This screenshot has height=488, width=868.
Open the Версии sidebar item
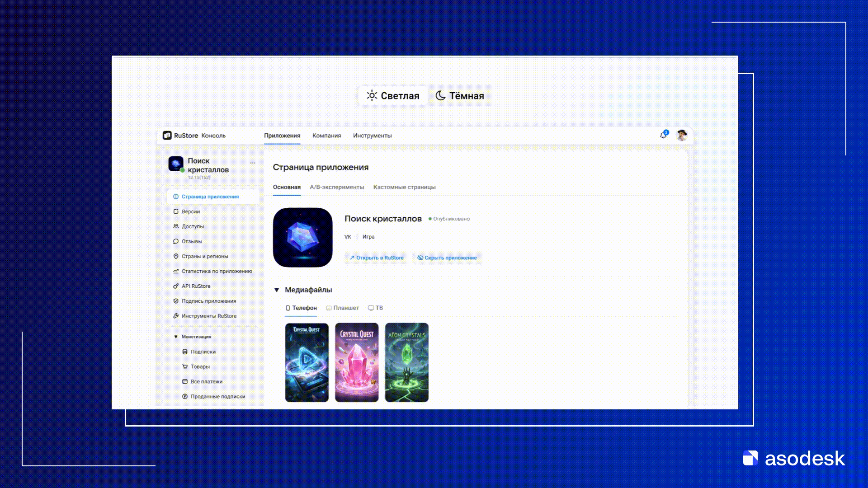click(x=190, y=211)
